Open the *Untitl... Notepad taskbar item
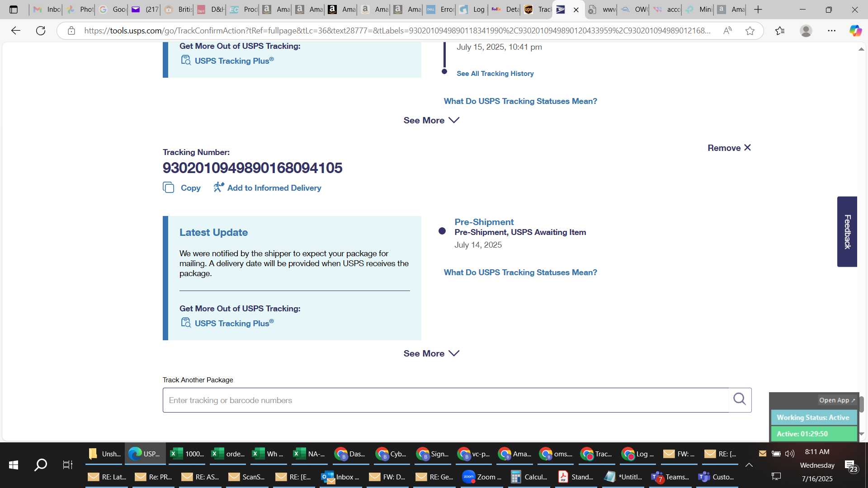This screenshot has width=868, height=488. [623, 477]
